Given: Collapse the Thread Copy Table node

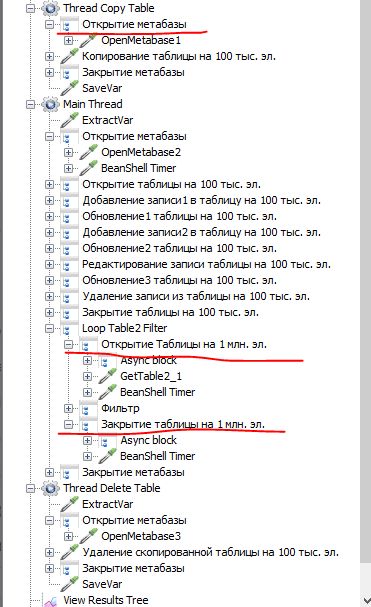Looking at the screenshot, I should tap(30, 8).
